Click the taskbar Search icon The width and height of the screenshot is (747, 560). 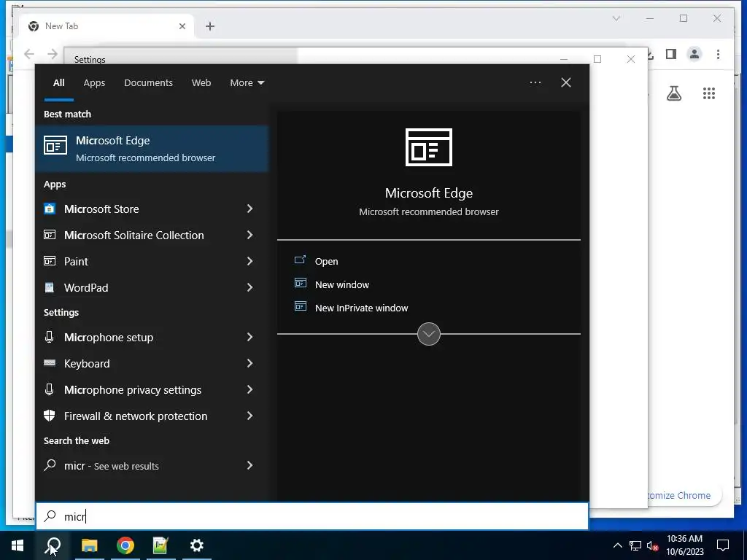click(53, 545)
